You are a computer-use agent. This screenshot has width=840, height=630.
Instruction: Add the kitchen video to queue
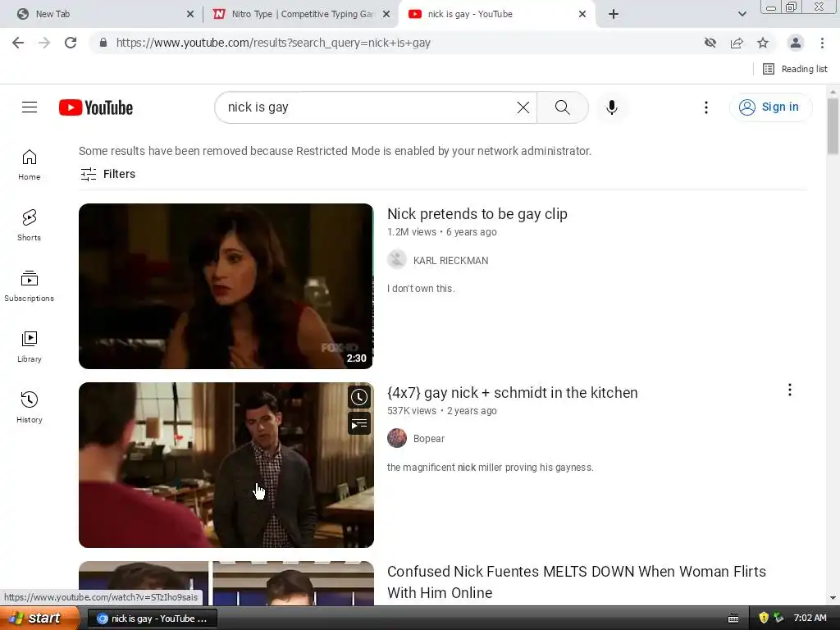pyautogui.click(x=359, y=424)
